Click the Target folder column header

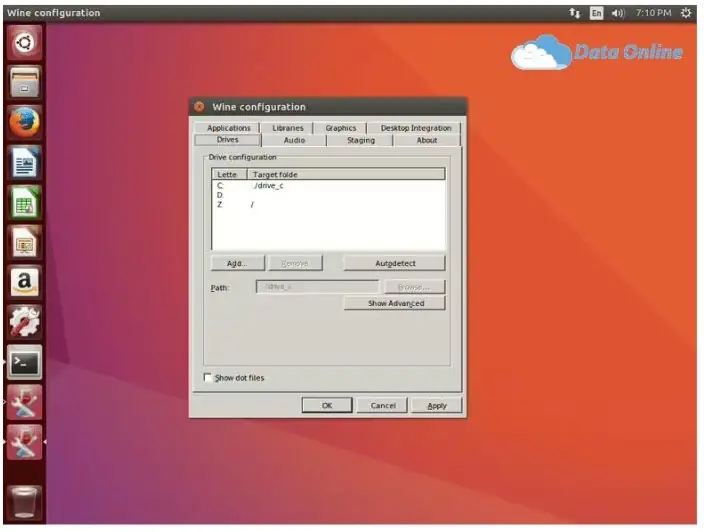click(346, 174)
